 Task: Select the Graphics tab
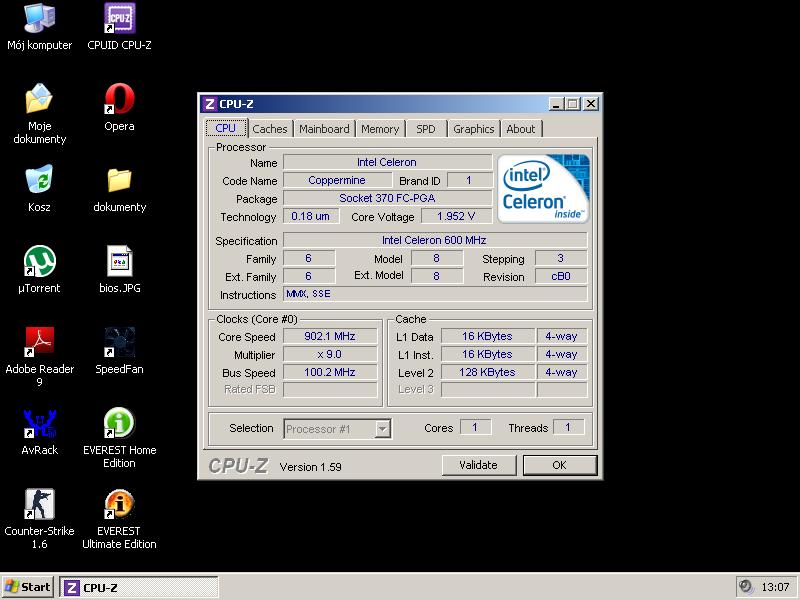473,129
